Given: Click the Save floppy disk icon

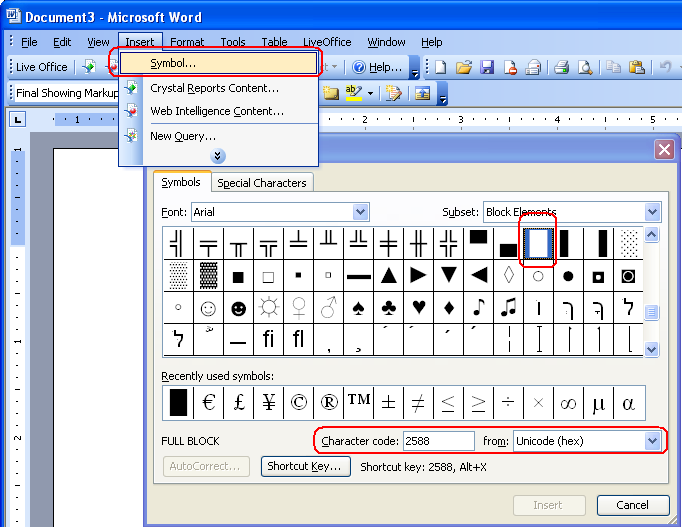Looking at the screenshot, I should pos(487,67).
